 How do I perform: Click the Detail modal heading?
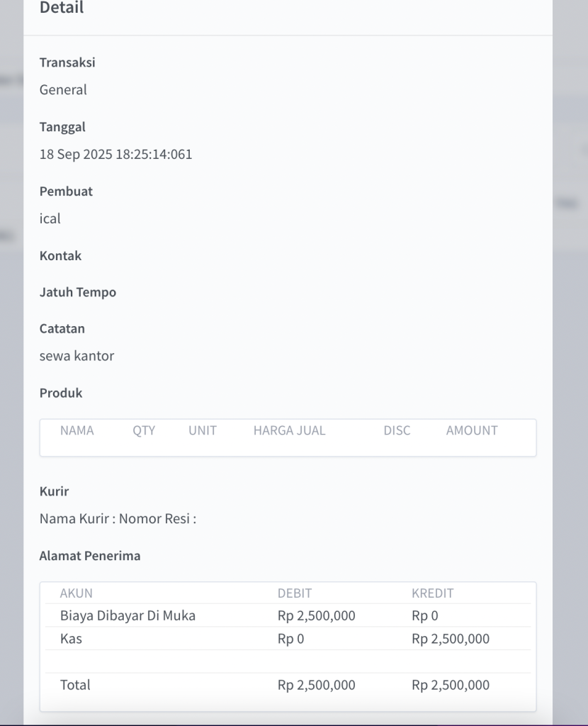click(62, 9)
